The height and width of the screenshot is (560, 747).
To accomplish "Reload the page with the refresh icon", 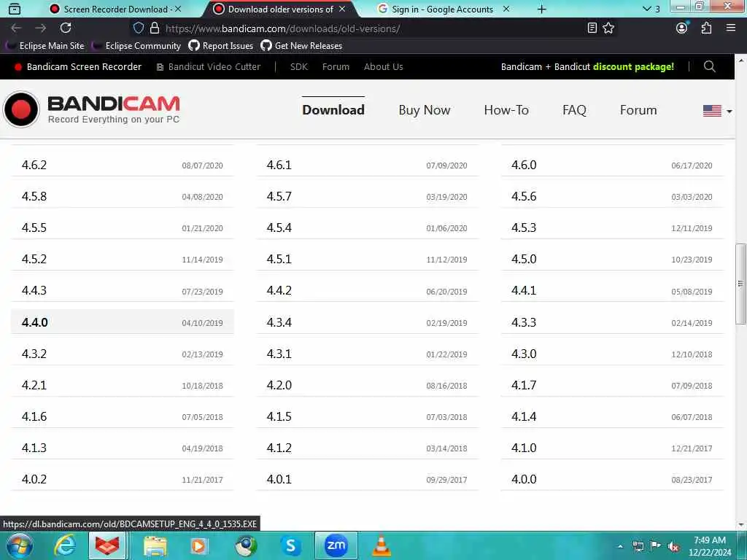I will [x=66, y=28].
